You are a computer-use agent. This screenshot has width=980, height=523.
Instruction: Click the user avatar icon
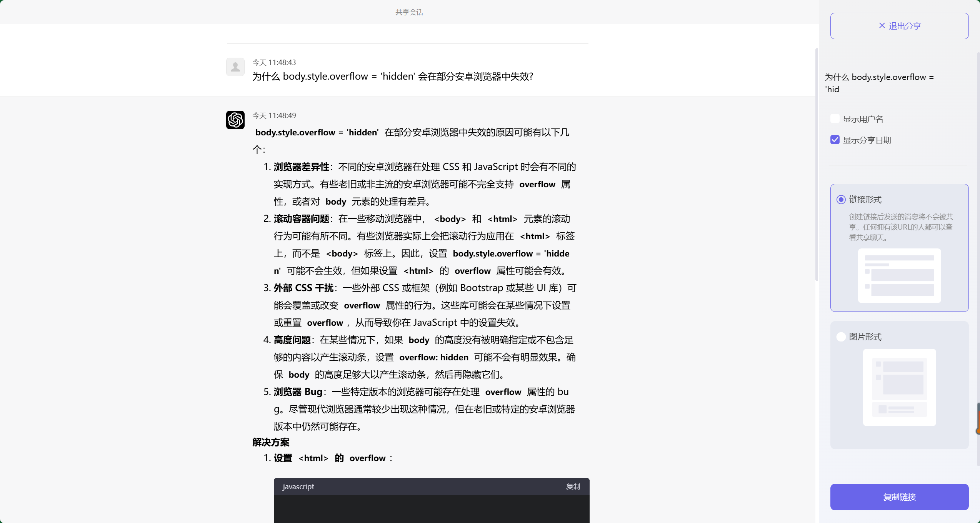point(235,67)
